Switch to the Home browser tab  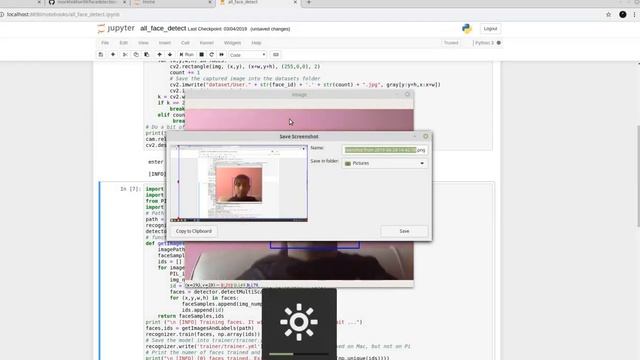coord(172,2)
